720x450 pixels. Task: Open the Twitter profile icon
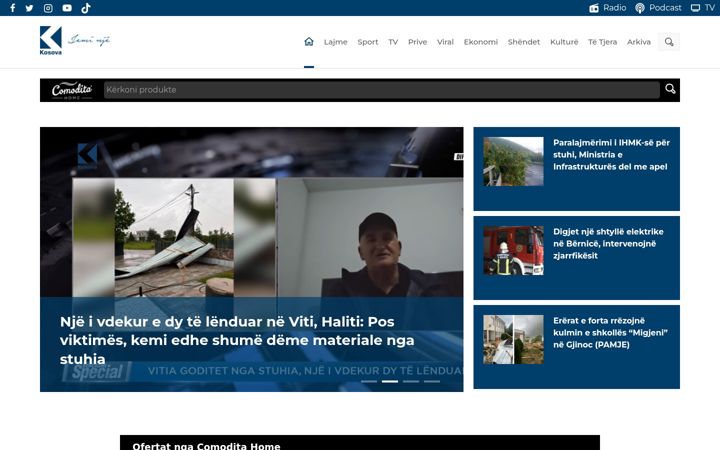click(29, 8)
